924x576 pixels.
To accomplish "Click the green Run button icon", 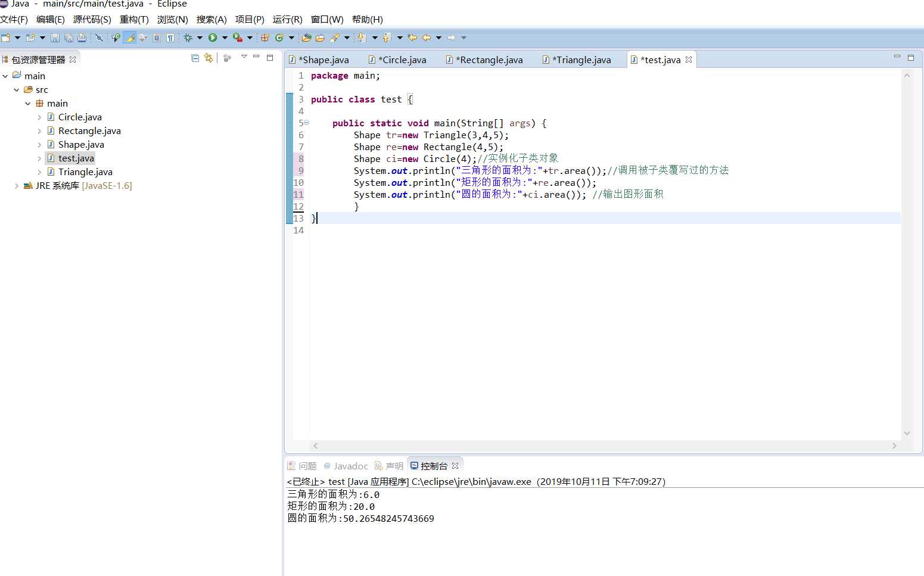I will [x=213, y=38].
